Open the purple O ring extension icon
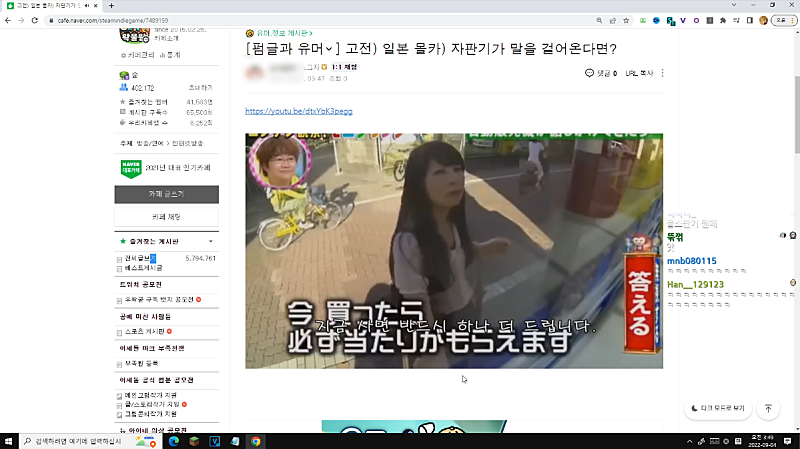 point(696,20)
